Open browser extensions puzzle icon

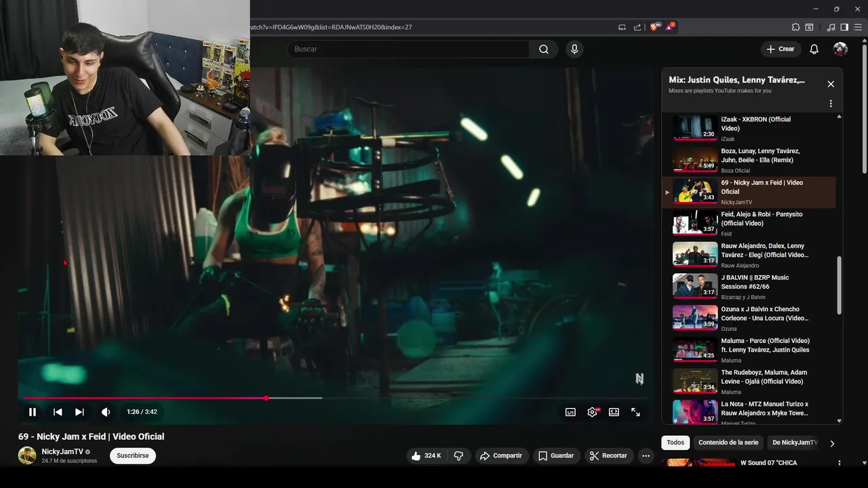pyautogui.click(x=795, y=27)
